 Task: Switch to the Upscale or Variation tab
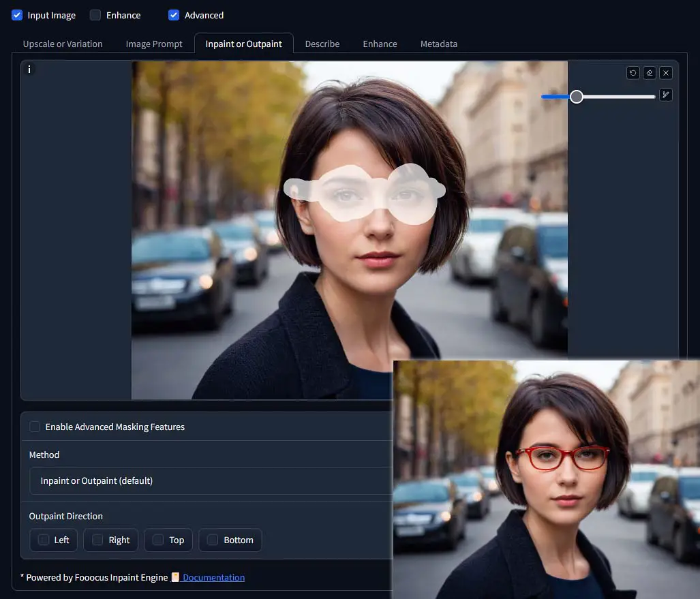[63, 44]
